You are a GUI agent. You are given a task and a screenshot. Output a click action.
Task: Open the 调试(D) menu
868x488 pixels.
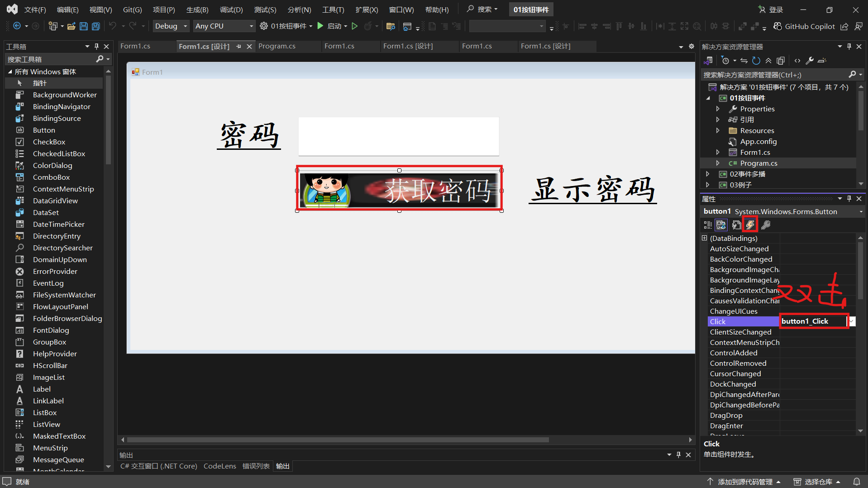point(231,10)
